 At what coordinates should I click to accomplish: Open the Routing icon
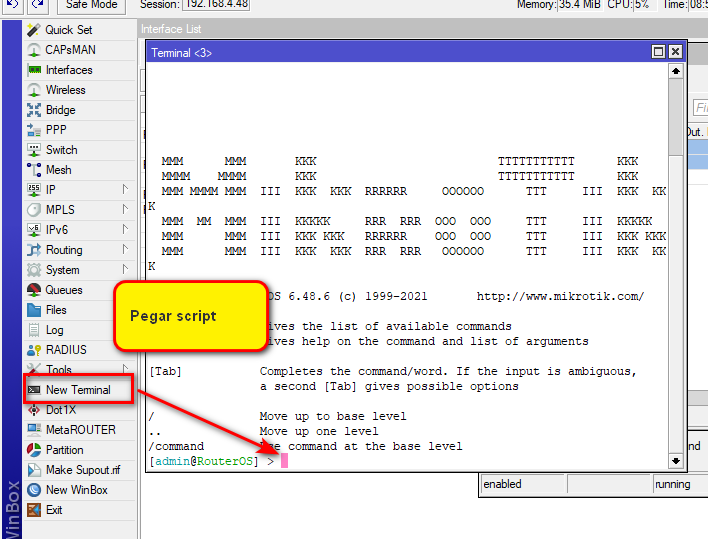[34, 250]
